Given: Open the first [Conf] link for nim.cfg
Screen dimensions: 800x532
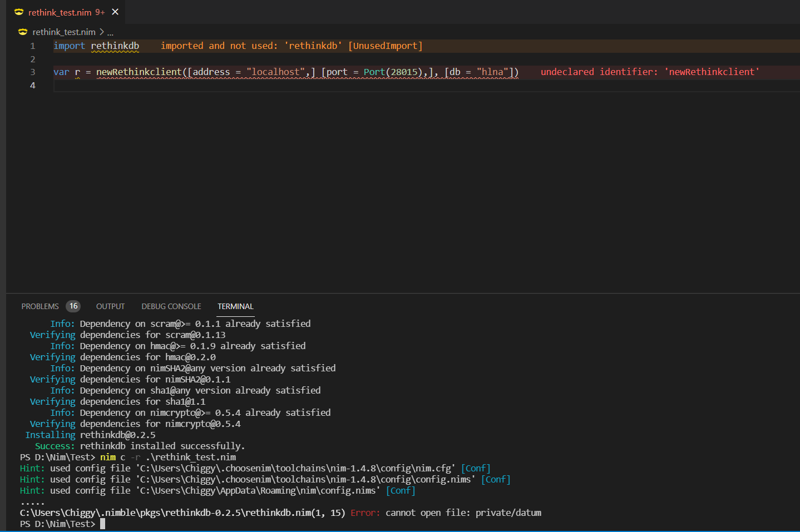Looking at the screenshot, I should 476,468.
